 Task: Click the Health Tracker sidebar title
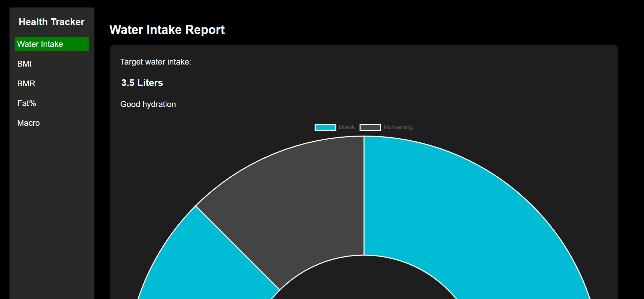point(52,22)
